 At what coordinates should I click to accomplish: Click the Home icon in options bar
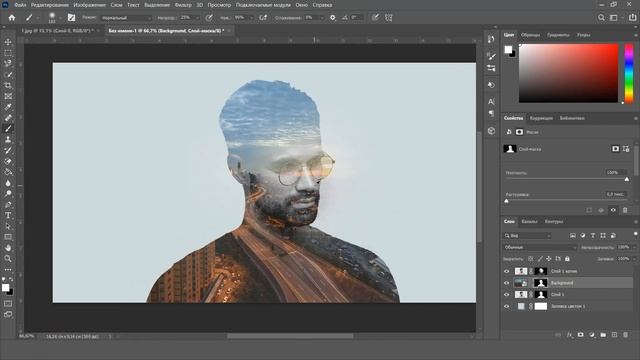point(12,18)
